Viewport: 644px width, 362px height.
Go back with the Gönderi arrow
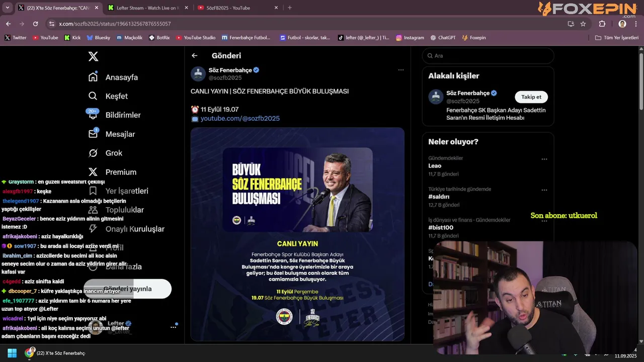tap(195, 56)
